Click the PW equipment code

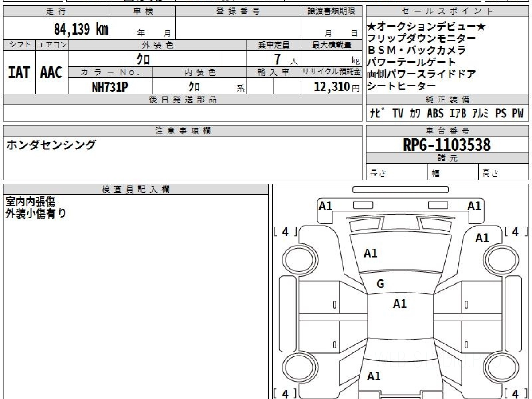[518, 113]
